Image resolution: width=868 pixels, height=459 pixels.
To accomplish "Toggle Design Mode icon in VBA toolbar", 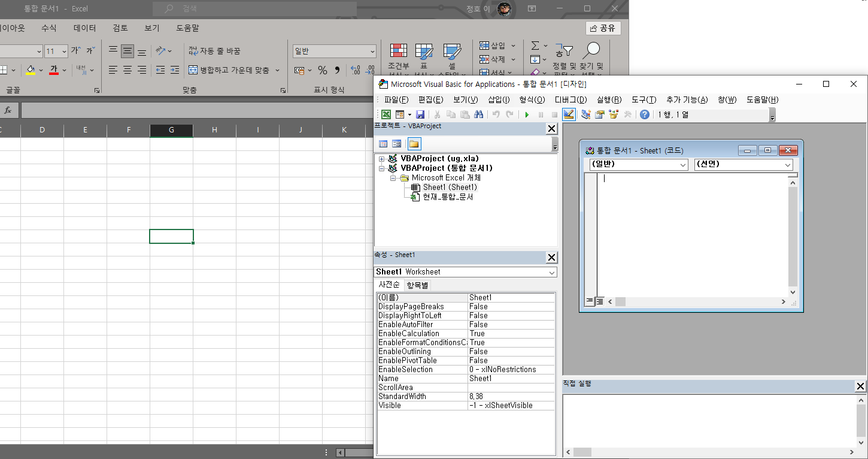I will point(569,114).
